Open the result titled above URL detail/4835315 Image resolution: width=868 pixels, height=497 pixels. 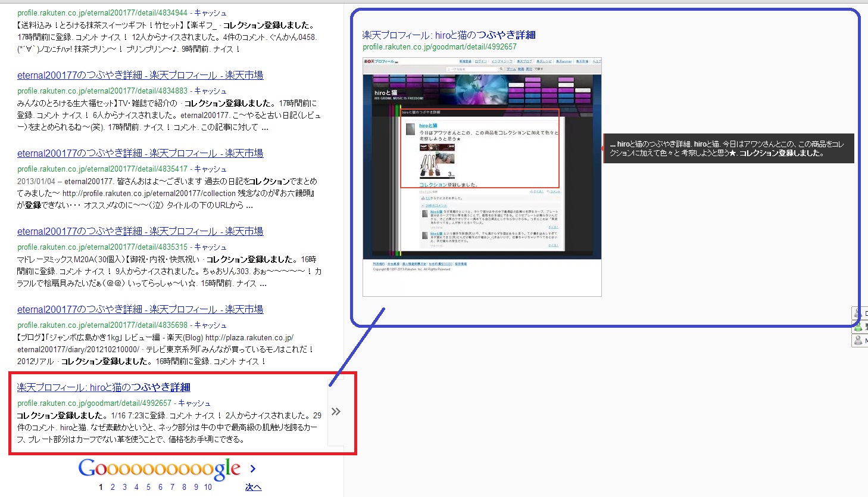click(x=140, y=231)
